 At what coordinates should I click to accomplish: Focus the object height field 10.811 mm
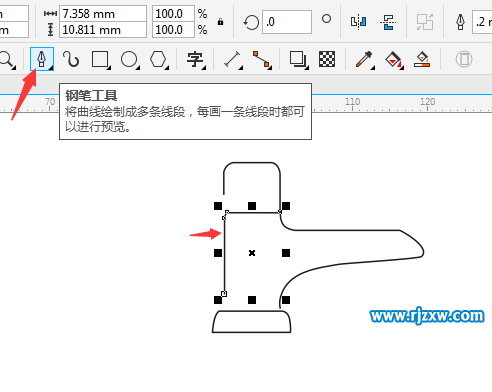pyautogui.click(x=103, y=30)
